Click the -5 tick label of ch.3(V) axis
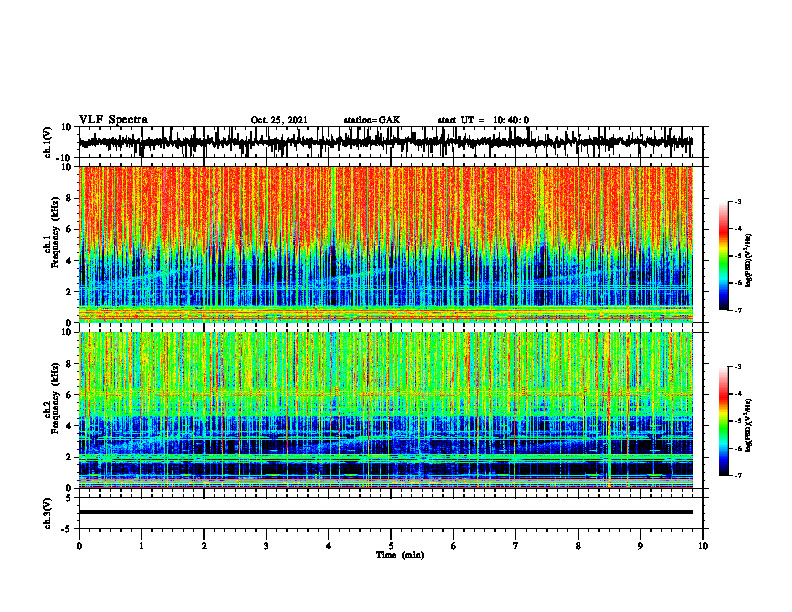This screenshot has height=612, width=792. tap(68, 529)
